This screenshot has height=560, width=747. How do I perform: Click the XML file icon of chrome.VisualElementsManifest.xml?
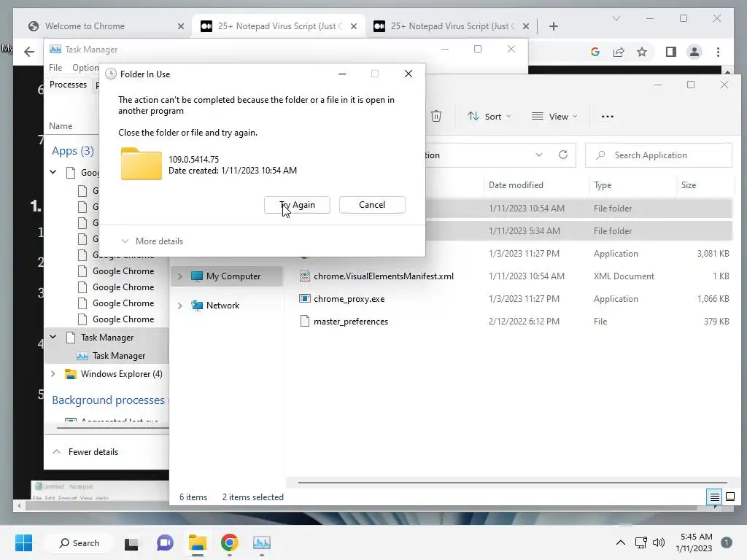[305, 276]
